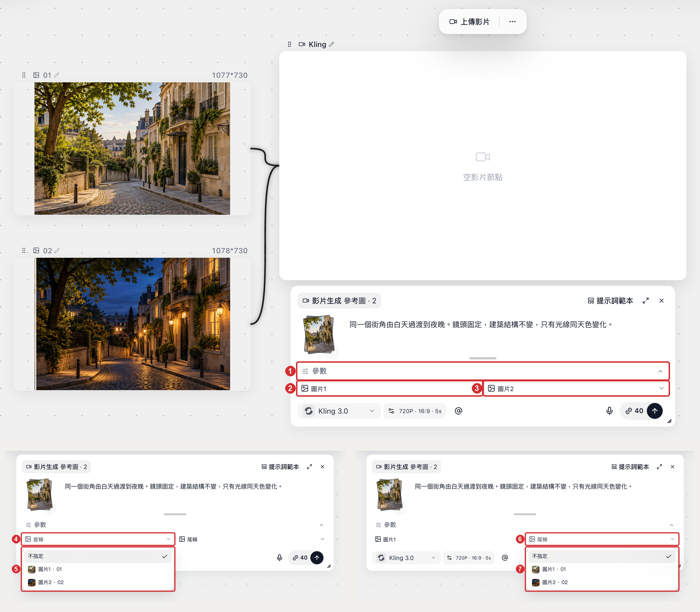700x612 pixels.
Task: Click the microphone icon in the small 首幀 panel
Action: point(280,558)
